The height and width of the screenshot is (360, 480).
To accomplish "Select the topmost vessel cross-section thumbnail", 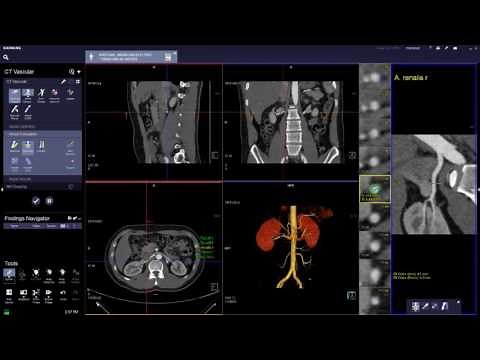I will (374, 76).
